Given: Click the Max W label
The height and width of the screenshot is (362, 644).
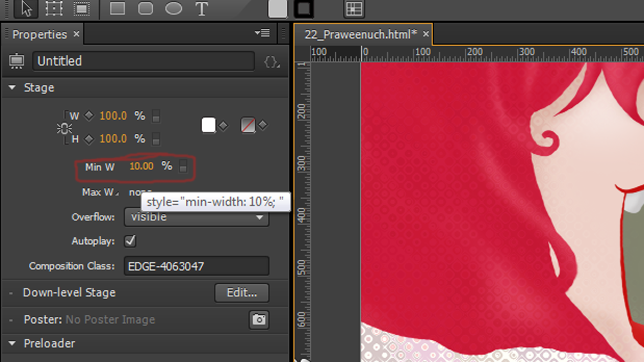Looking at the screenshot, I should (x=98, y=192).
